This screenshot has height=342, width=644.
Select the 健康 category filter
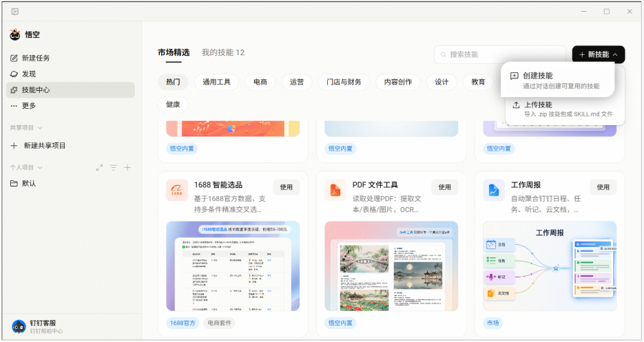click(x=173, y=105)
